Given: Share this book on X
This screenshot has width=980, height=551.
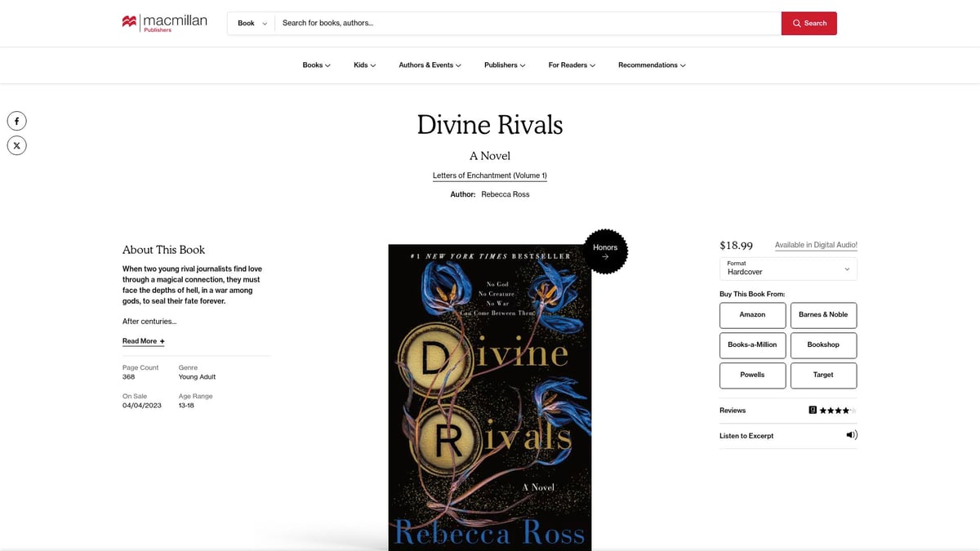Looking at the screenshot, I should pyautogui.click(x=16, y=144).
